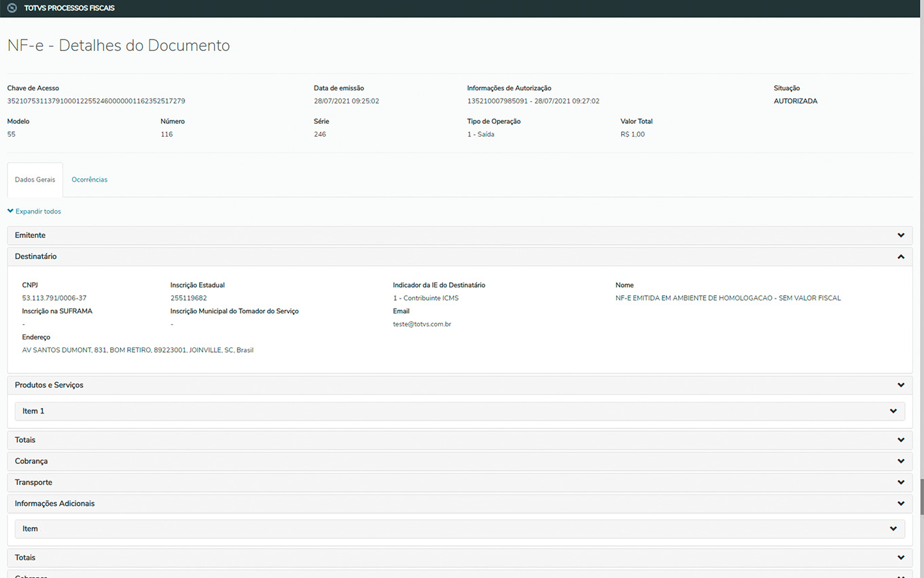Open Item 1 chevron arrow
The height and width of the screenshot is (578, 924).
[893, 411]
